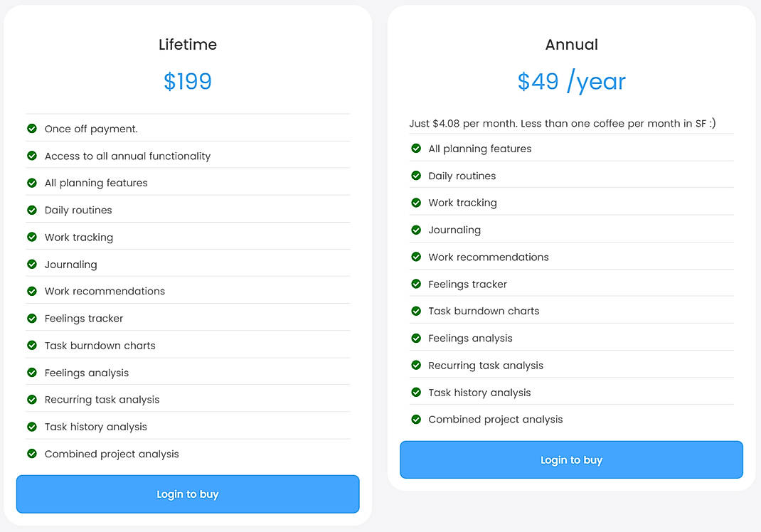Select the check icon next to Work recommendations in Lifetime
The image size is (761, 532).
(32, 291)
